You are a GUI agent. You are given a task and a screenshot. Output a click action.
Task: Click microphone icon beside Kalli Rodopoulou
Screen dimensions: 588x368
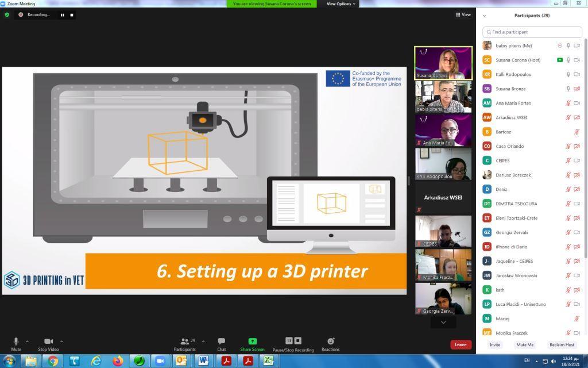568,75
